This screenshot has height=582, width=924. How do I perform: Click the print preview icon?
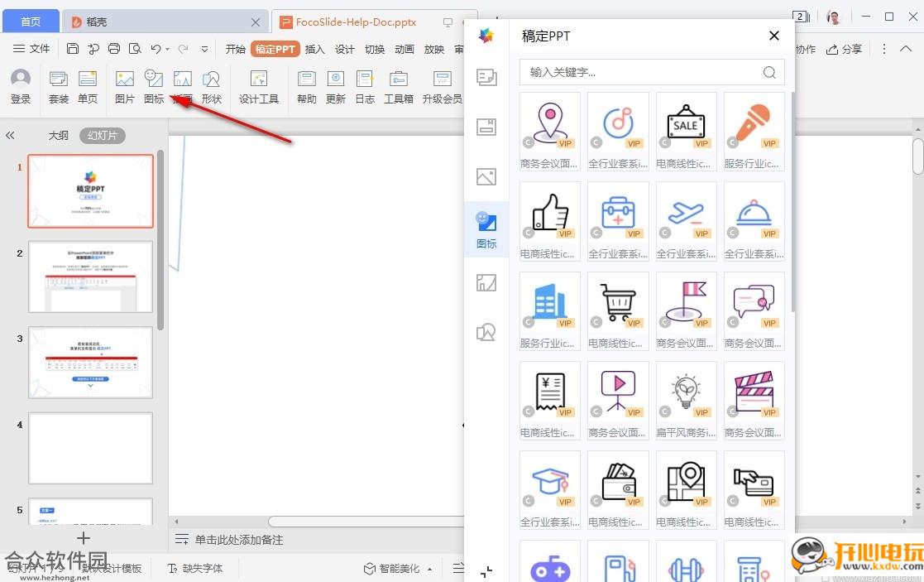(x=135, y=49)
